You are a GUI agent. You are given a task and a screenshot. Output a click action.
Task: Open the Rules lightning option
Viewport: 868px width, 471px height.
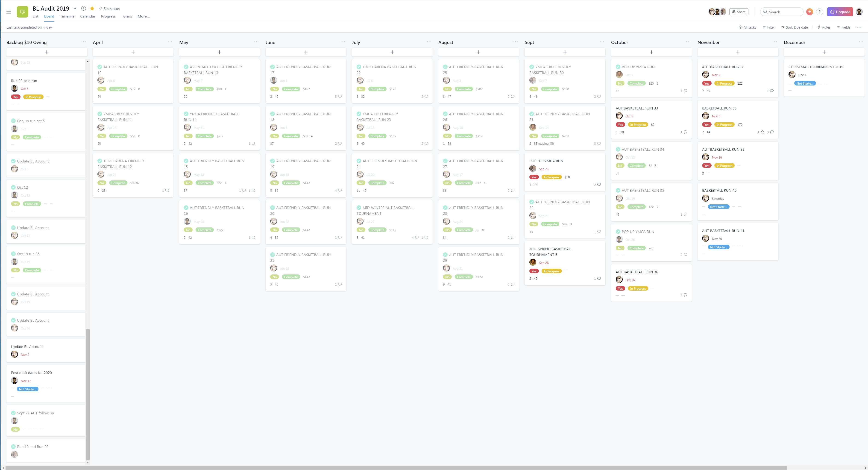tap(824, 27)
